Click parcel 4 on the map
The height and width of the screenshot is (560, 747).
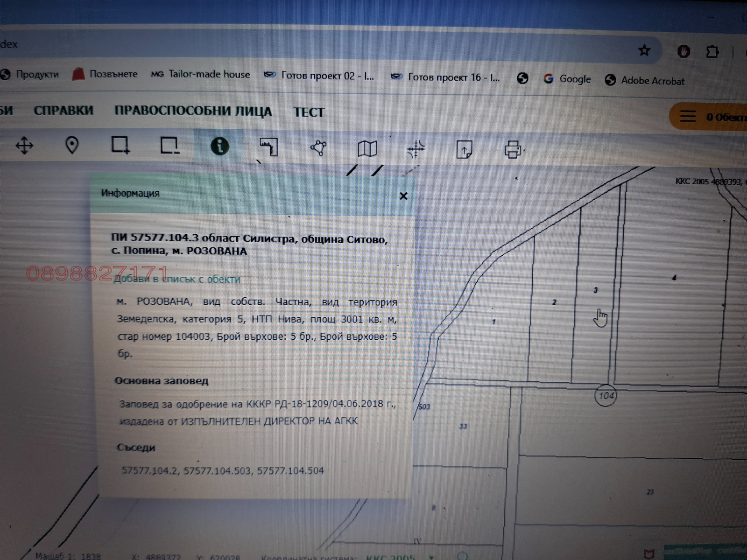tap(674, 278)
